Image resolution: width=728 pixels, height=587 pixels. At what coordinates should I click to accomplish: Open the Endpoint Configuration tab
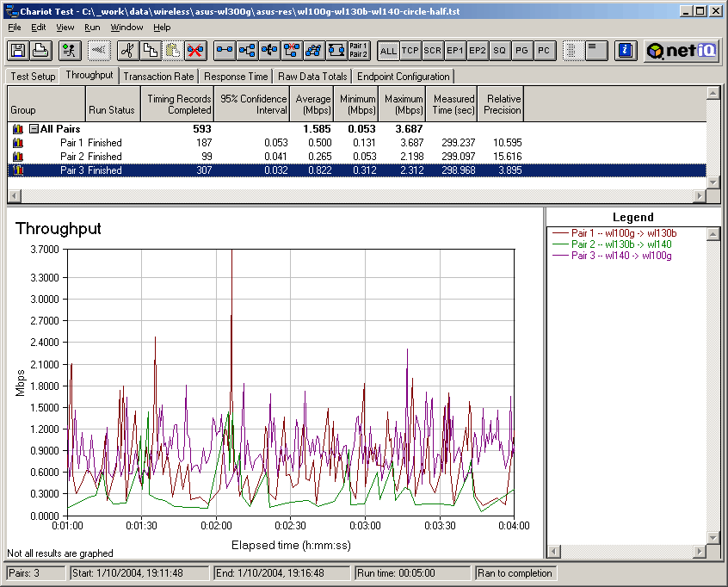403,77
